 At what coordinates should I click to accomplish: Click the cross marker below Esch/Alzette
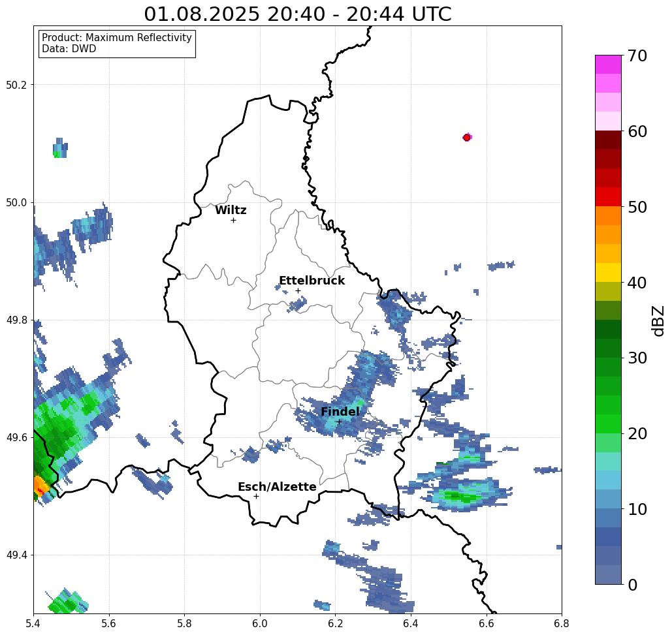(256, 496)
